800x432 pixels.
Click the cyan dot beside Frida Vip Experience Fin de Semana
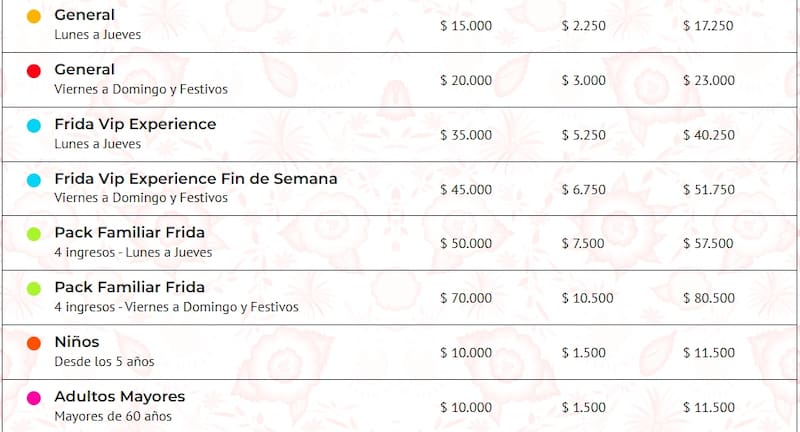(34, 180)
